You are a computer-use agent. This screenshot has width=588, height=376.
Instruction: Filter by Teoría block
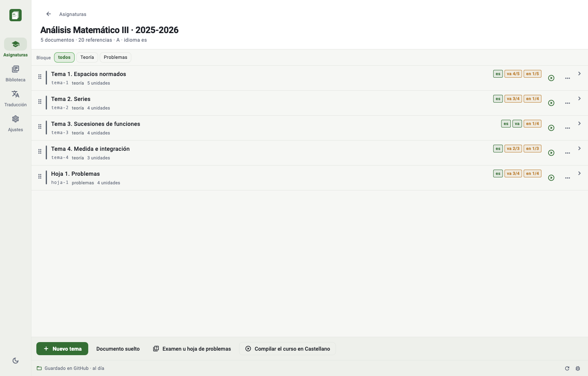(87, 57)
